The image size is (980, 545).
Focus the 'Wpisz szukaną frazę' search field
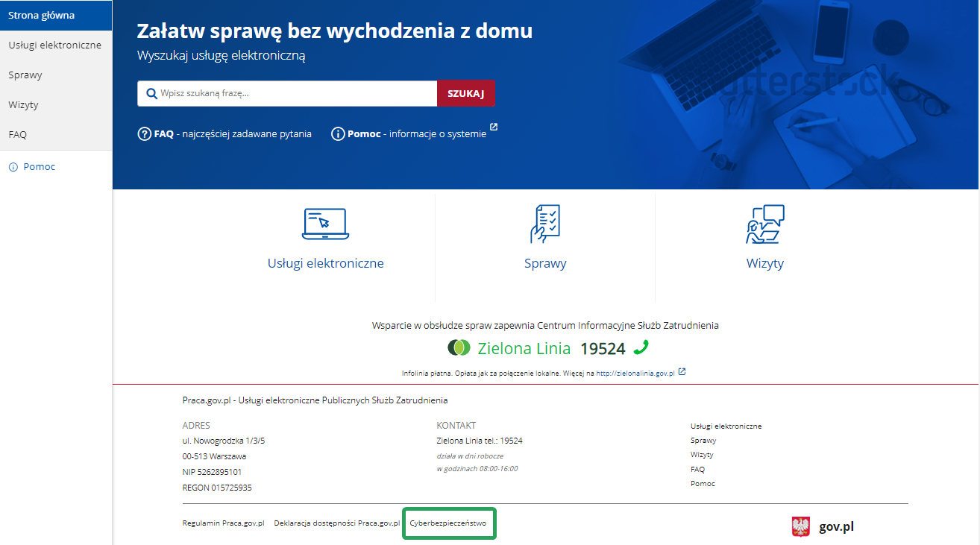point(287,94)
